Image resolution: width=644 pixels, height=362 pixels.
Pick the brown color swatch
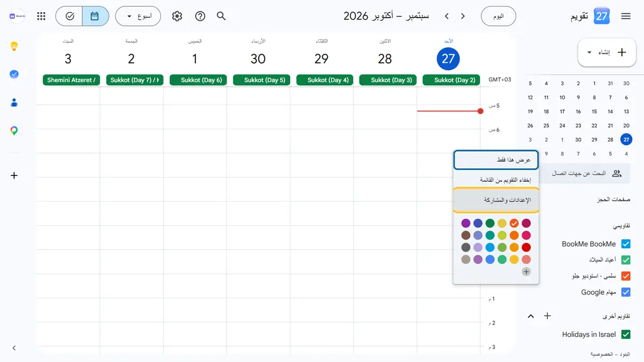466,235
